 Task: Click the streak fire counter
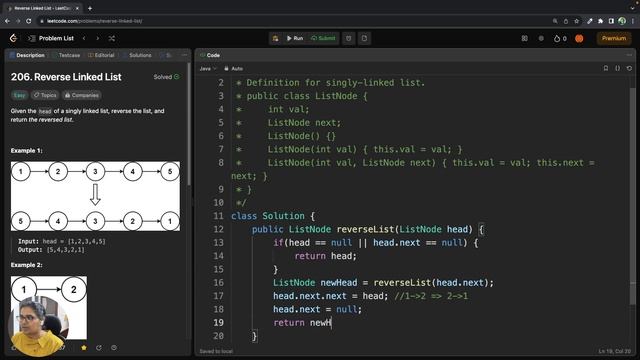point(560,38)
